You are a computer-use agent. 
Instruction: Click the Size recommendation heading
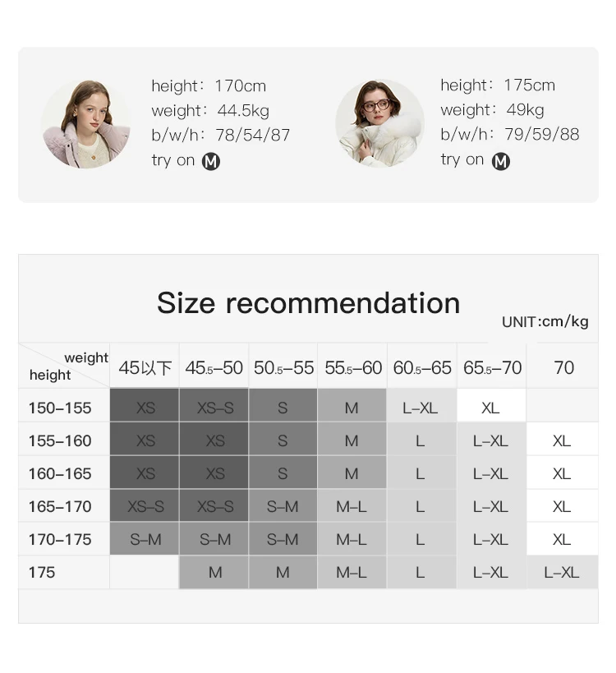click(x=309, y=303)
